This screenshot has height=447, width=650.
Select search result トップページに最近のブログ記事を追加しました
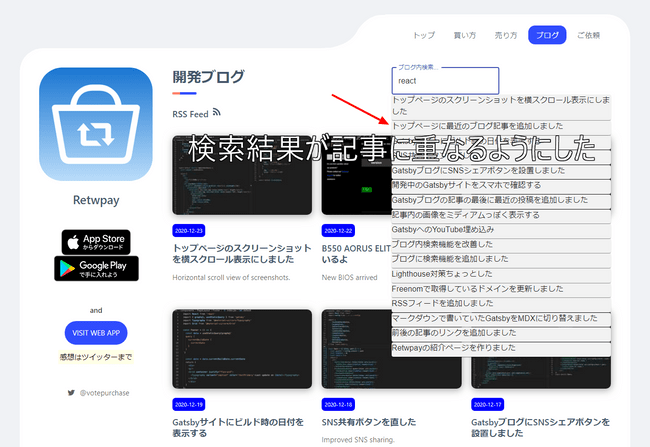click(501, 126)
